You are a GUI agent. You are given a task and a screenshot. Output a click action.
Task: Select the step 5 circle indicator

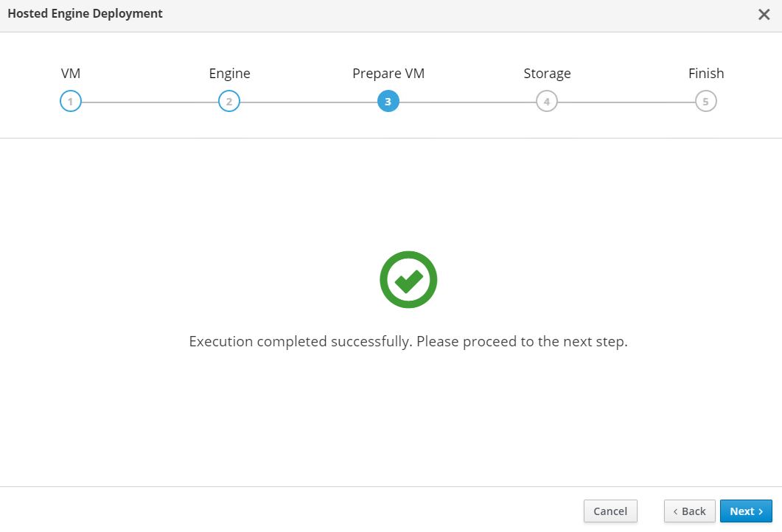tap(705, 102)
